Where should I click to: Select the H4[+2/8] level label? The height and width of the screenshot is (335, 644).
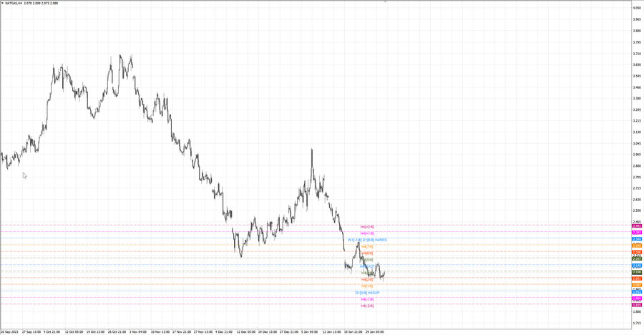click(367, 226)
